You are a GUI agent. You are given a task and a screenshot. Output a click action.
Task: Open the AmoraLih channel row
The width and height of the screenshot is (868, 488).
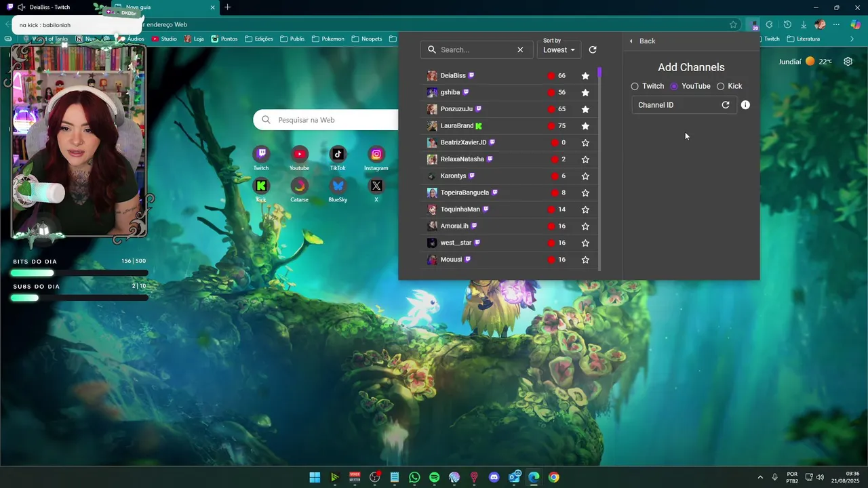click(x=509, y=226)
